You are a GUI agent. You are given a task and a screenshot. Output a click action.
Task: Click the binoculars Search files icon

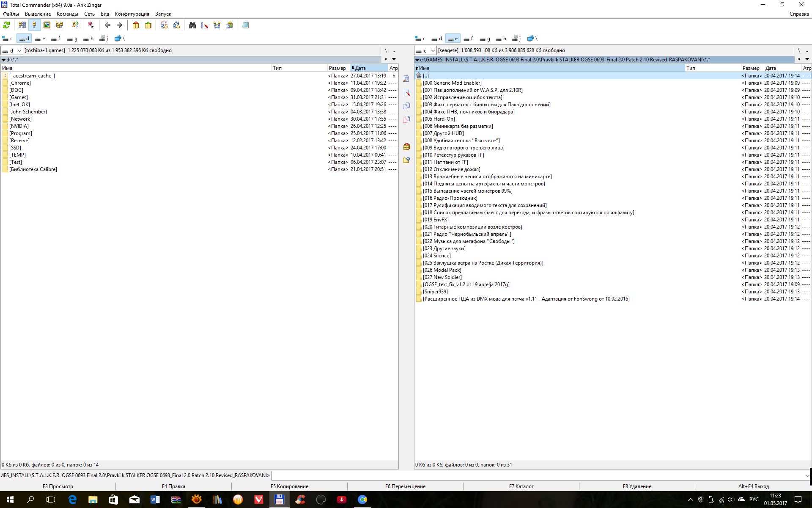[x=192, y=25]
